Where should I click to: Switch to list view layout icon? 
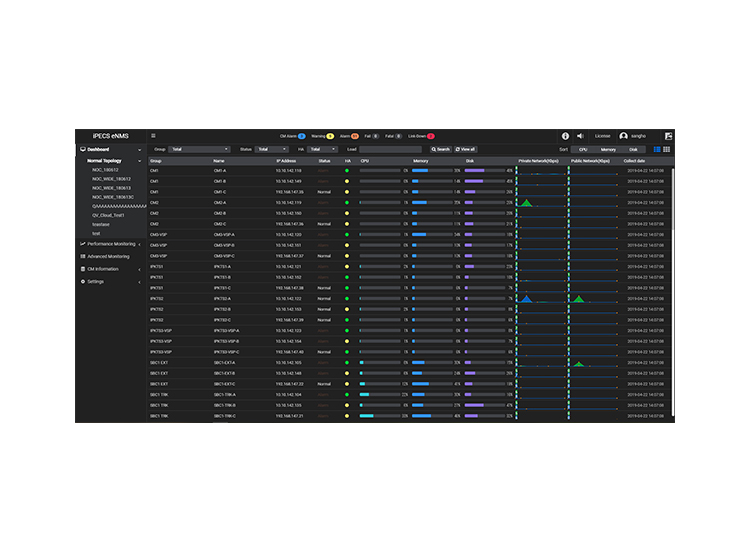click(x=657, y=150)
